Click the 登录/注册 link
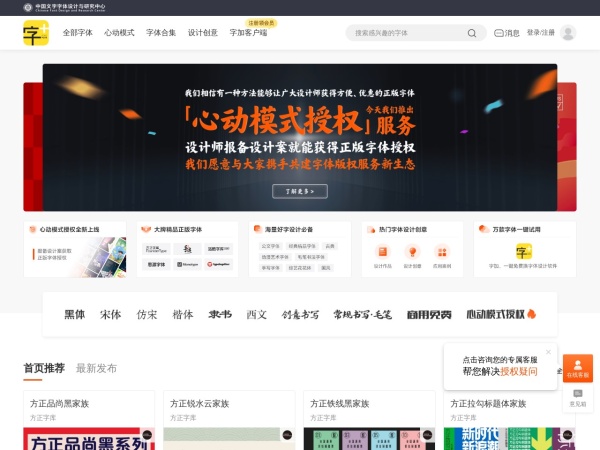This screenshot has width=600, height=450. [540, 33]
